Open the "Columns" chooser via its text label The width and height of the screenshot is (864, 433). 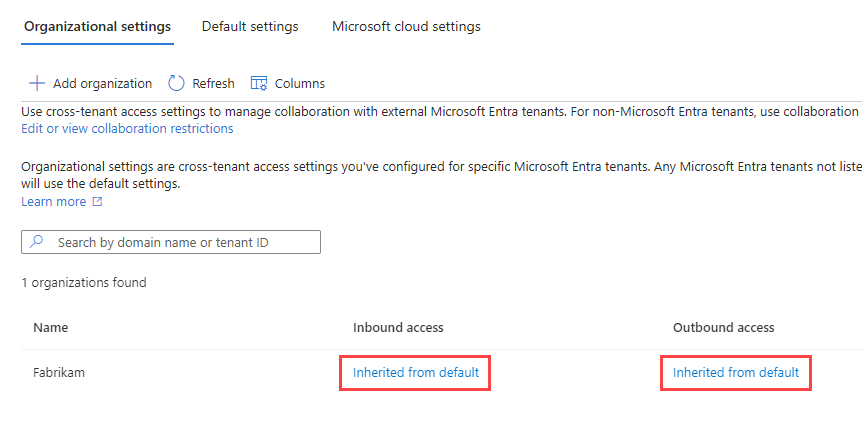pyautogui.click(x=299, y=84)
